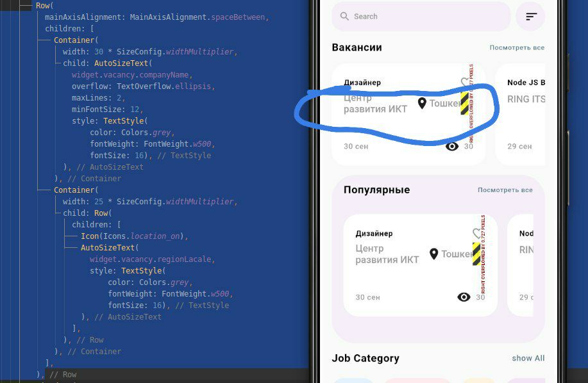Select 'Центр развития ИКТ' text in Популярные card
This screenshot has width=588, height=383.
point(387,254)
